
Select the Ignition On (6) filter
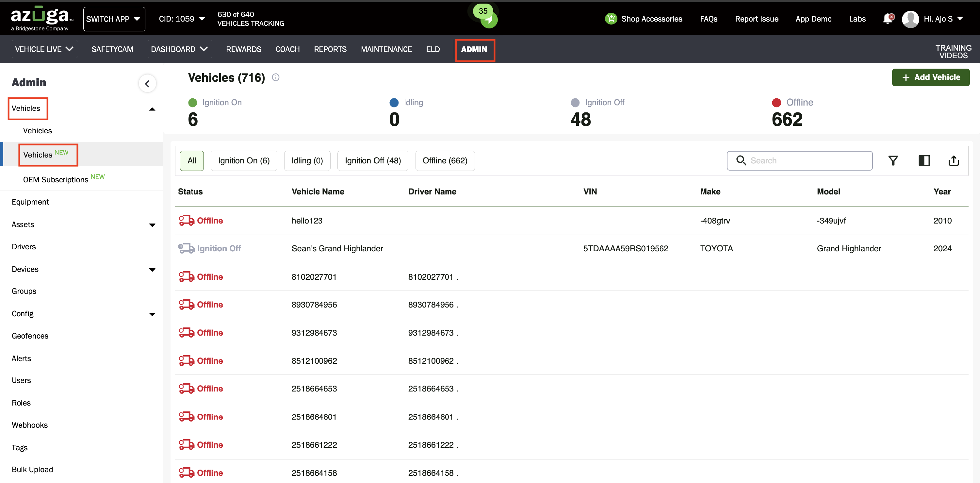point(243,161)
